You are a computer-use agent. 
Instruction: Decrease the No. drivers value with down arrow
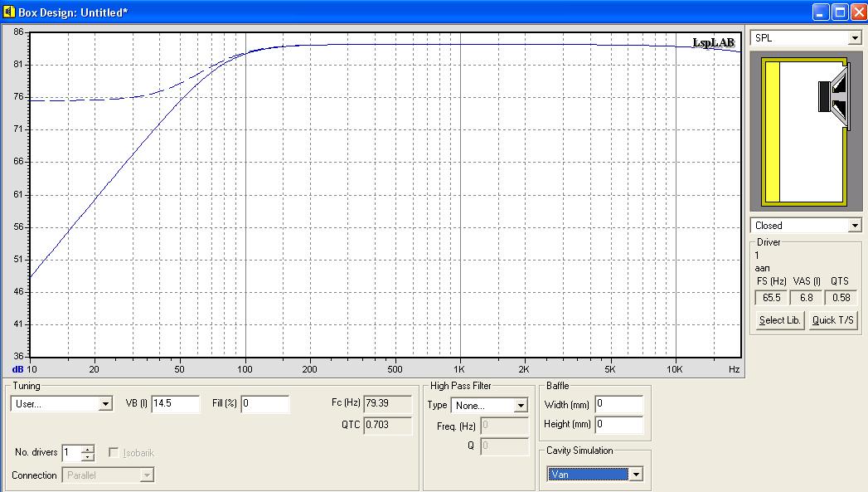pos(88,457)
